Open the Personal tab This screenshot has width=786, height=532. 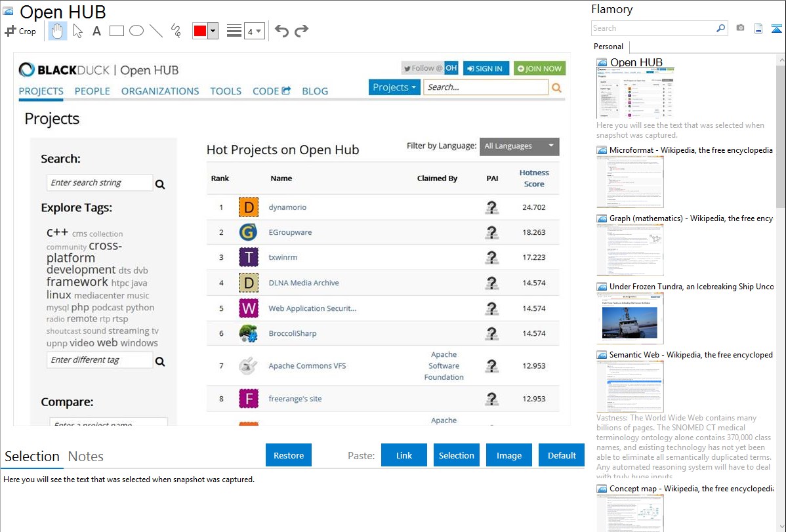pos(608,47)
